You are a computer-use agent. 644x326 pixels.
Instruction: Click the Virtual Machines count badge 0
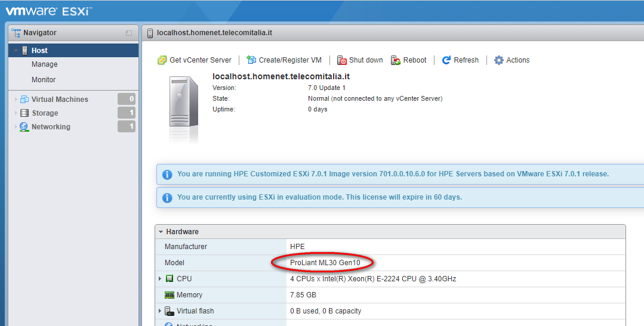pyautogui.click(x=127, y=99)
